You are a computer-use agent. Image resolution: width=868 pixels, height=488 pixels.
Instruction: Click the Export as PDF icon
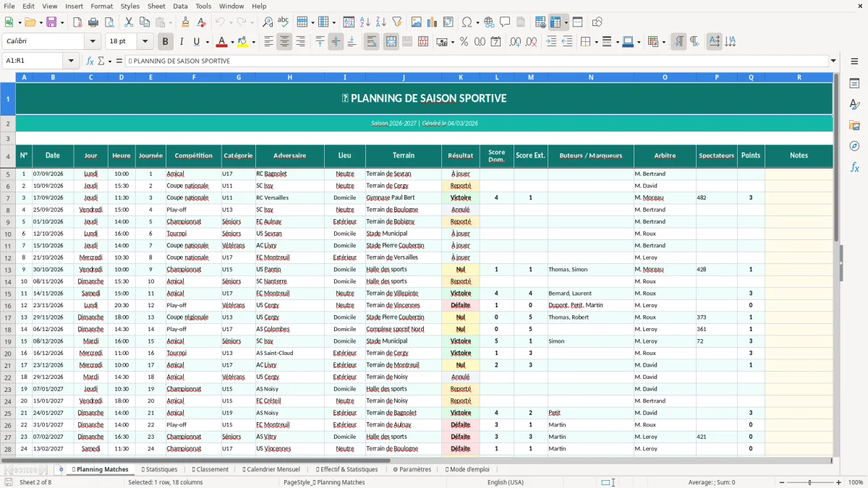(77, 22)
